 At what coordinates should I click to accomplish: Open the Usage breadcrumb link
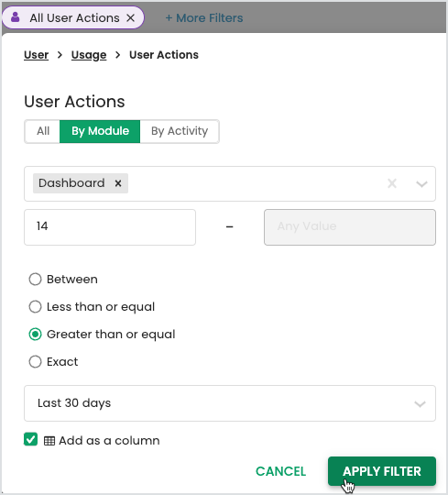(89, 55)
